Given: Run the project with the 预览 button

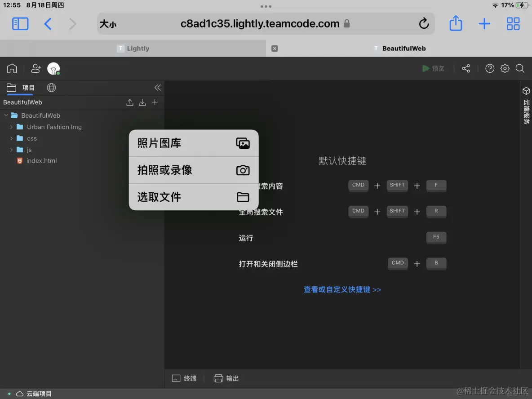Looking at the screenshot, I should (433, 68).
